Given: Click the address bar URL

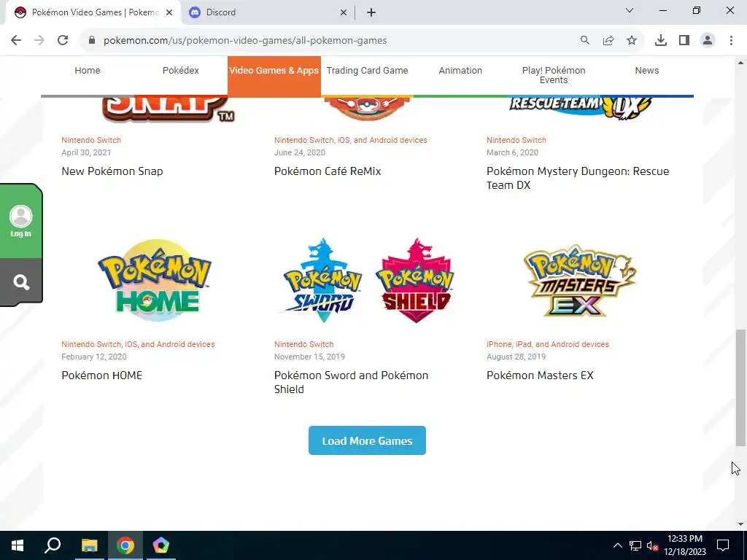Looking at the screenshot, I should pyautogui.click(x=245, y=41).
